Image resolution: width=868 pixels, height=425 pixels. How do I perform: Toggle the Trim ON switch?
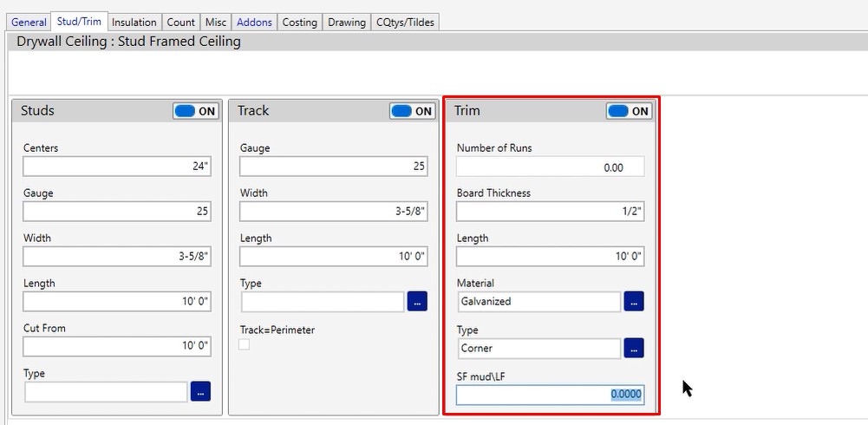[x=629, y=111]
